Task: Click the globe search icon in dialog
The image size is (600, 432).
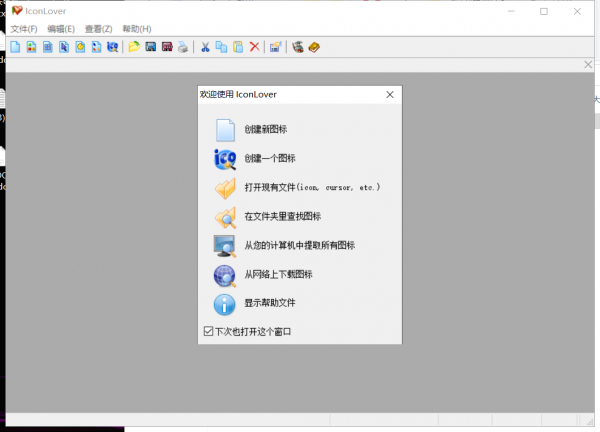Action: tap(225, 276)
